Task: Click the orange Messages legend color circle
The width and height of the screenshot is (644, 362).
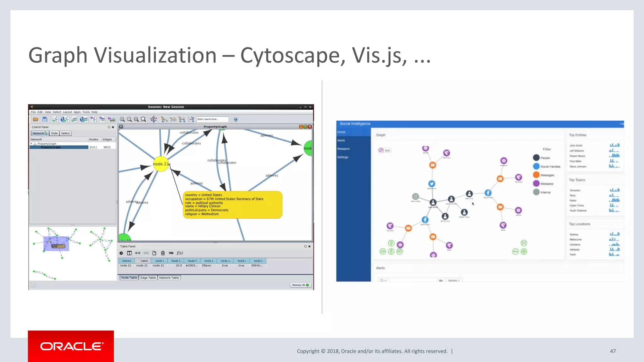Action: (x=536, y=175)
